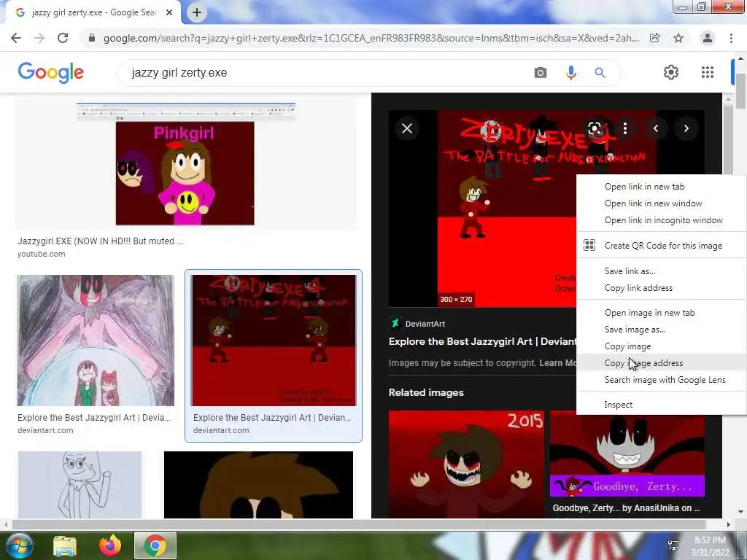Open Chrome three-dot menu
Viewport: 747px width, 560px height.
[731, 38]
